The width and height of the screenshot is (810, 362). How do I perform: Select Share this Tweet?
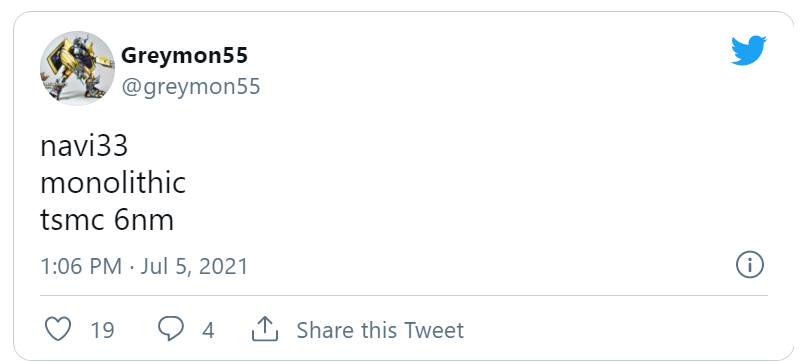[x=380, y=330]
